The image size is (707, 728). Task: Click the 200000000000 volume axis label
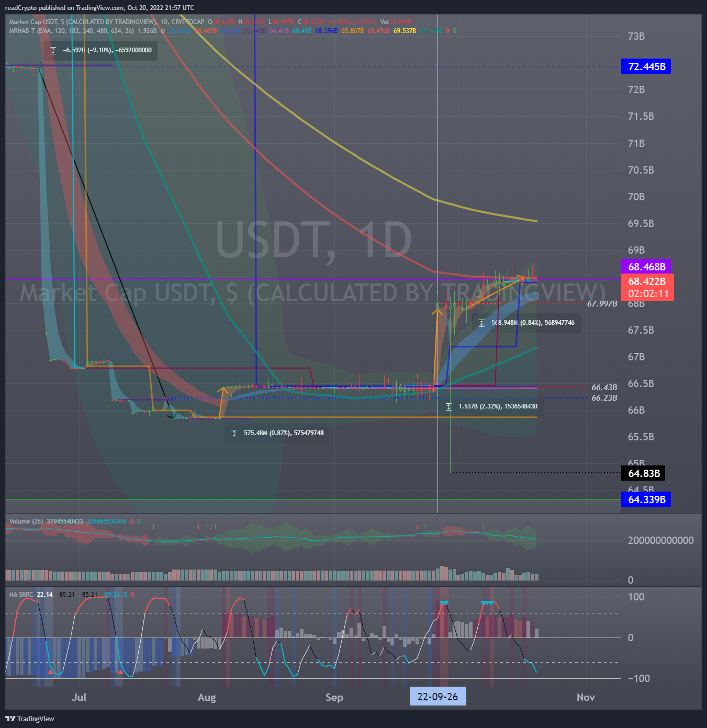(x=660, y=540)
